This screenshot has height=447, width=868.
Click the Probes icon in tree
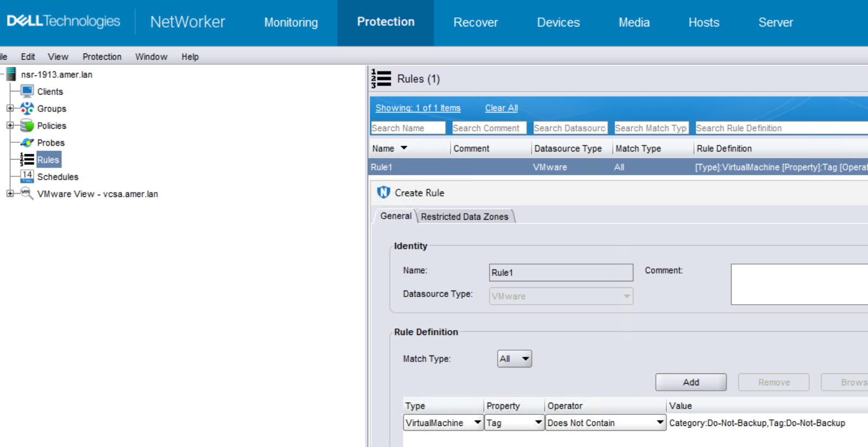(27, 143)
